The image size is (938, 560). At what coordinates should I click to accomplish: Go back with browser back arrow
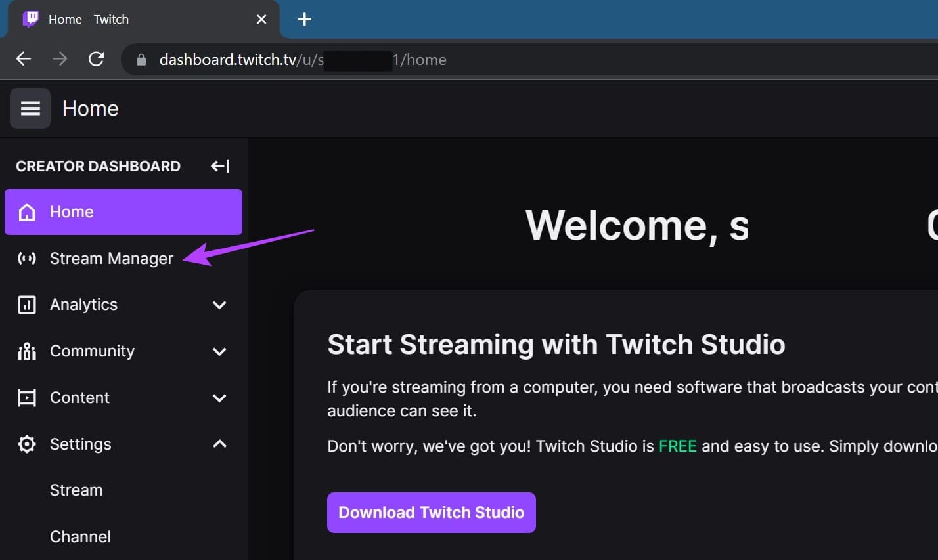point(24,60)
